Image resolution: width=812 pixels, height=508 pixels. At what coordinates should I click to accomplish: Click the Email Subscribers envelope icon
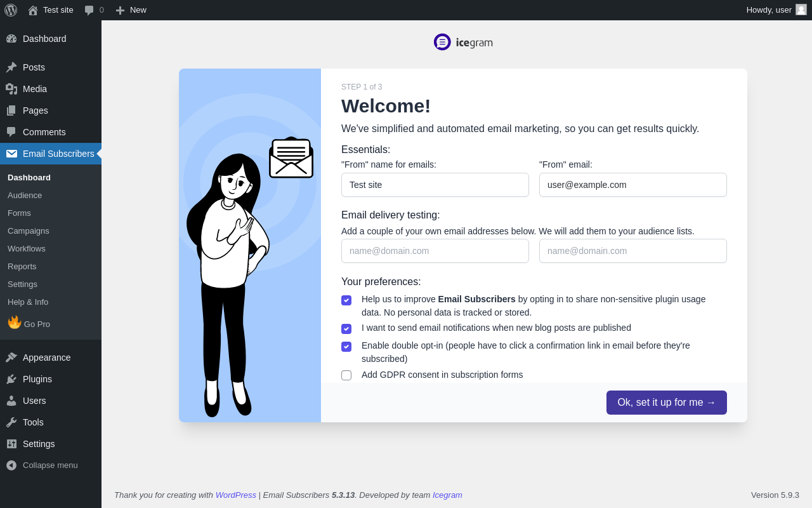tap(11, 154)
